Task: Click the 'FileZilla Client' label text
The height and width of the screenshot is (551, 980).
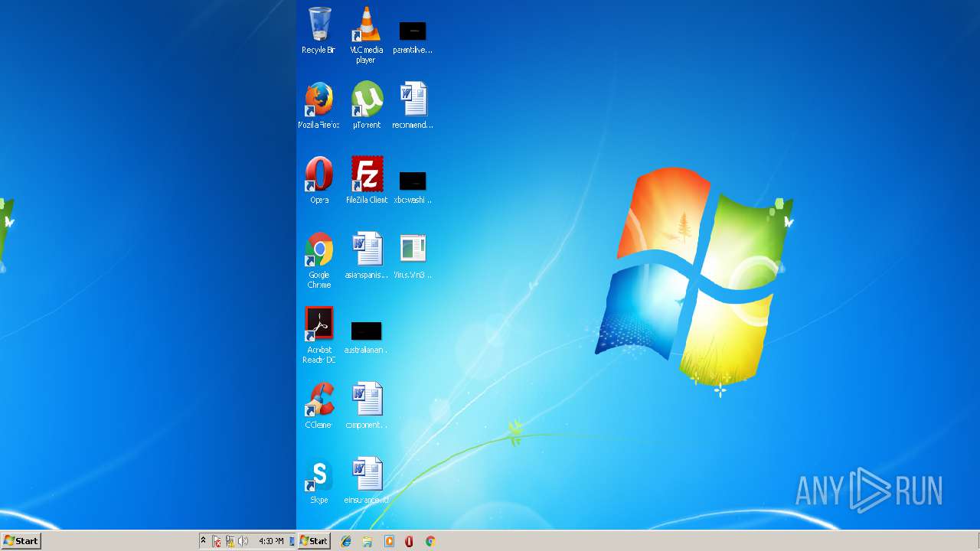Action: point(367,201)
